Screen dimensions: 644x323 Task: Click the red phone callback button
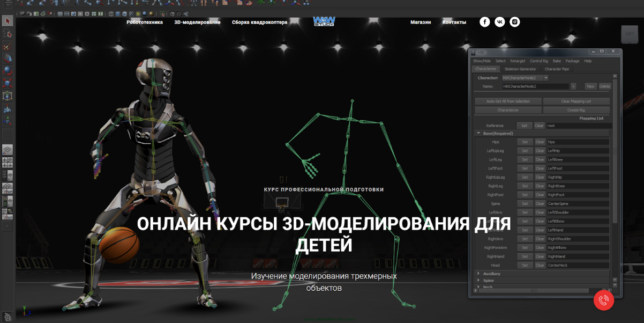[604, 300]
